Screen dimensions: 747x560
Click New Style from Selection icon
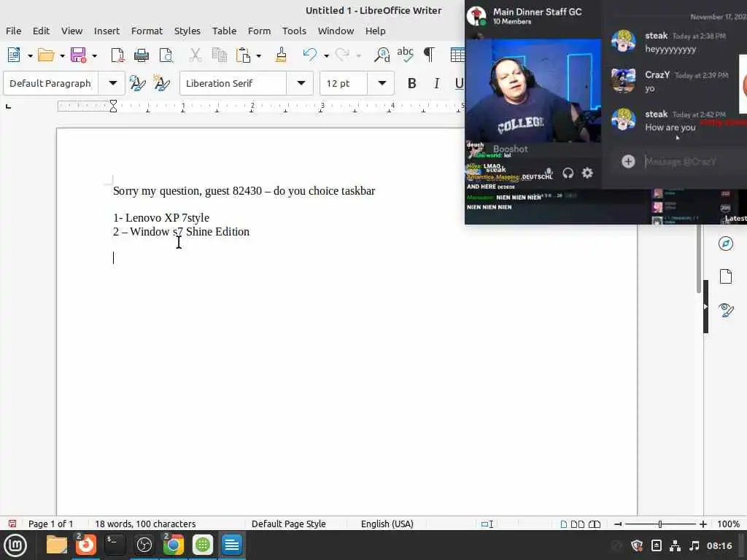tap(161, 83)
